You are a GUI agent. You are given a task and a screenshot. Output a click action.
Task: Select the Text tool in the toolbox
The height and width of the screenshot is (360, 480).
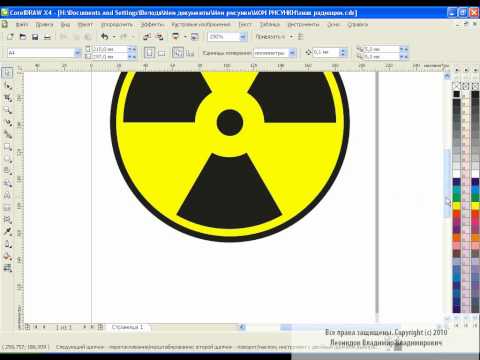[8, 195]
